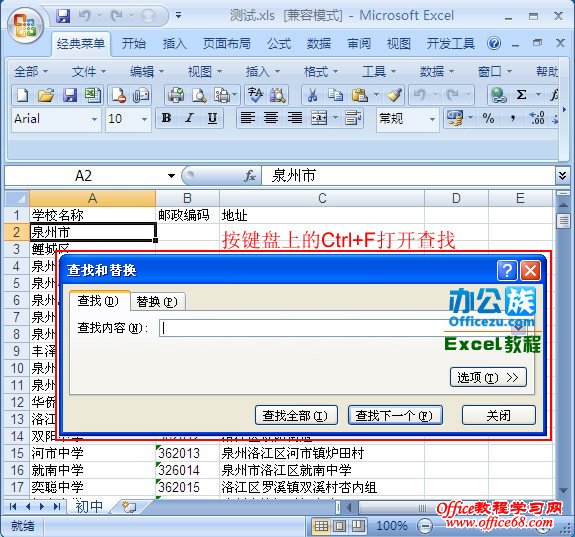The width and height of the screenshot is (575, 537).
Task: Select the 替换(P) tab in dialog
Action: coord(157,302)
